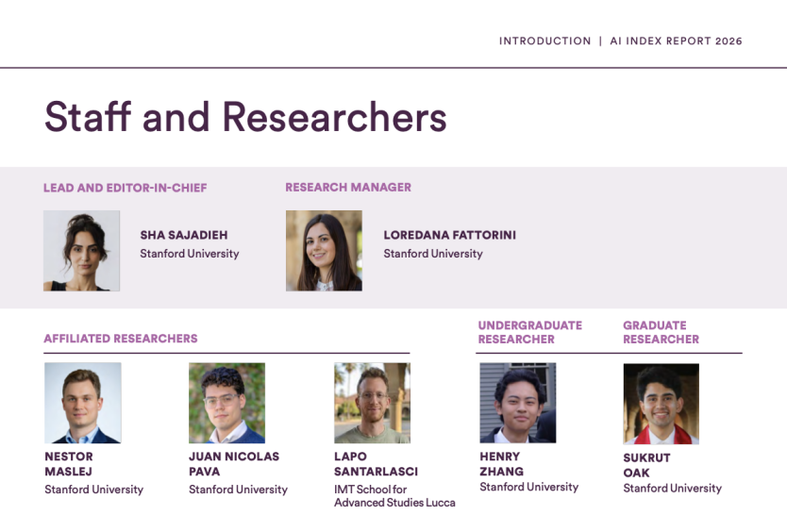The width and height of the screenshot is (787, 532).
Task: Click "AI INDEX REPORT 2026" in the header
Action: (x=676, y=42)
